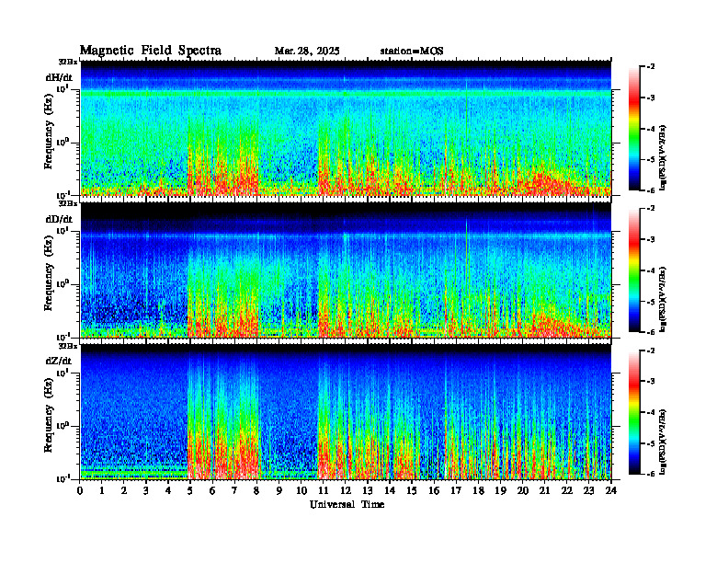Click the "32Hz" label above dH/dt panel
The height and width of the screenshot is (563, 728).
68,62
